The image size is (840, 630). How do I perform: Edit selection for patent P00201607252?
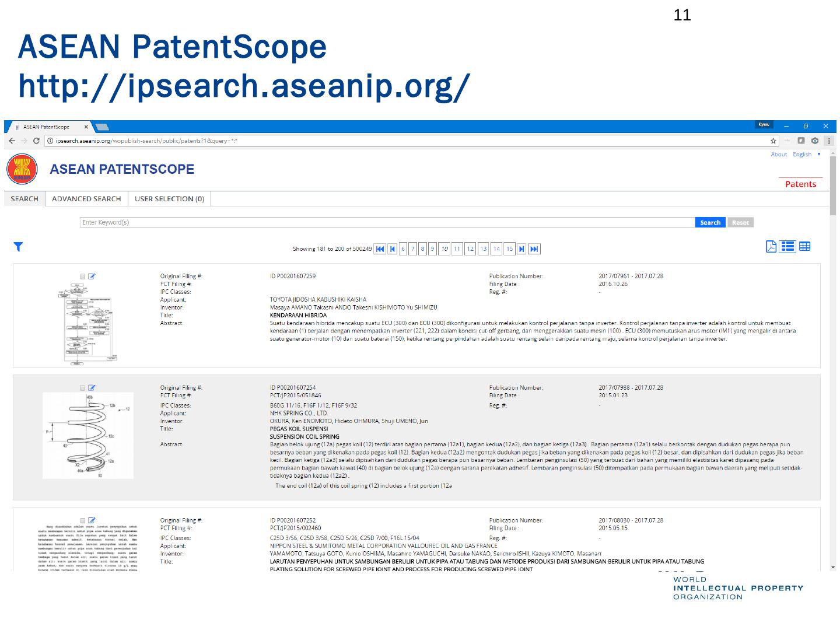[92, 520]
